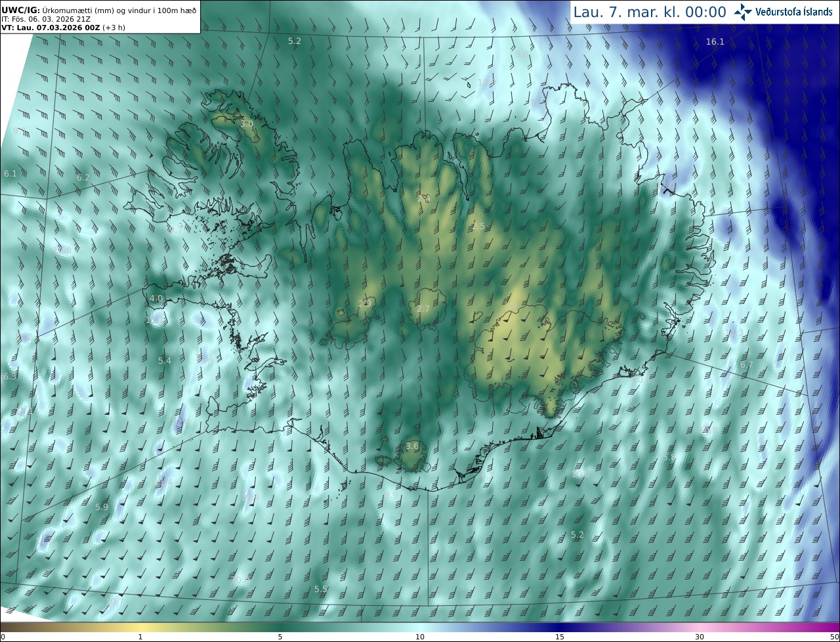Click the 6.7 value label
Image resolution: width=840 pixels, height=642 pixels.
(x=747, y=364)
